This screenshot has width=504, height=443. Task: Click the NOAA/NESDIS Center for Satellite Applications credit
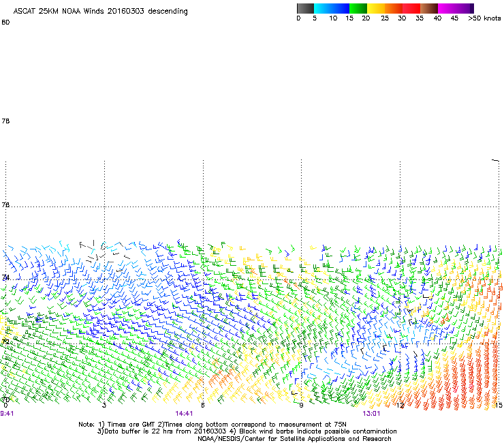[294, 439]
